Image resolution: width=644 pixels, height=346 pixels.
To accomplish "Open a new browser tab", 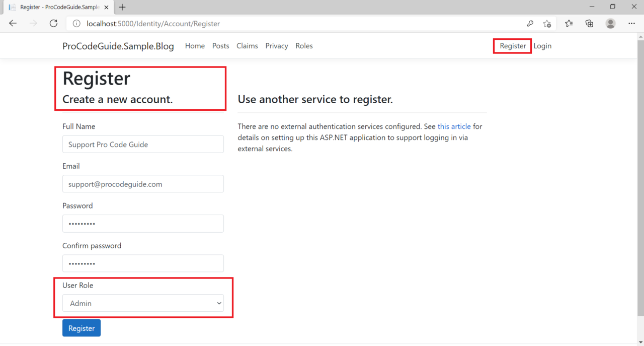I will coord(122,8).
